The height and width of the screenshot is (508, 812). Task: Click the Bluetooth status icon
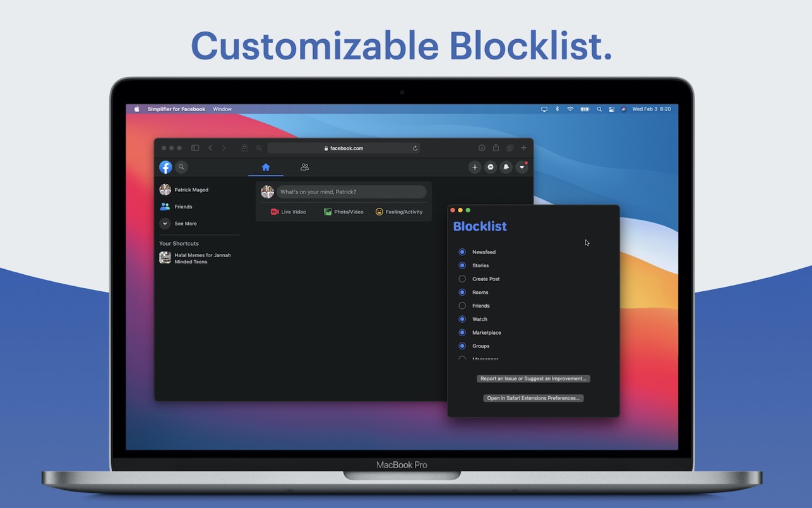557,109
